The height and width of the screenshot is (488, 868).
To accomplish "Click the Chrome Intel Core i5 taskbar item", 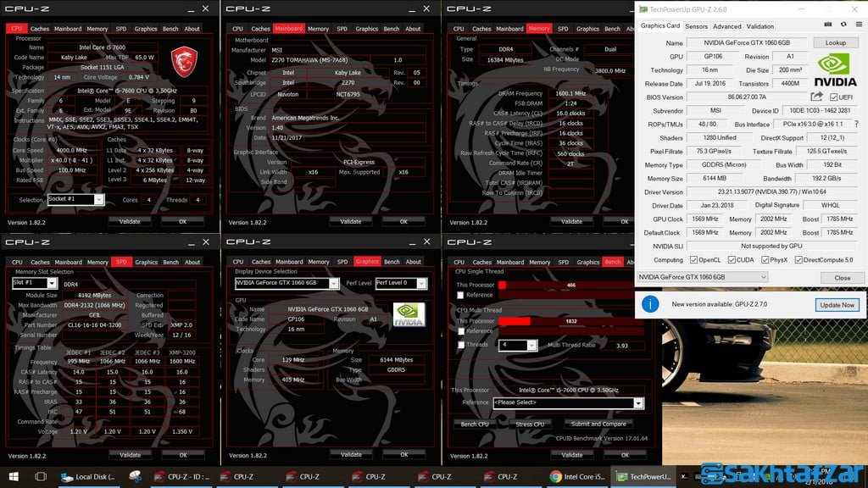I will (x=578, y=476).
